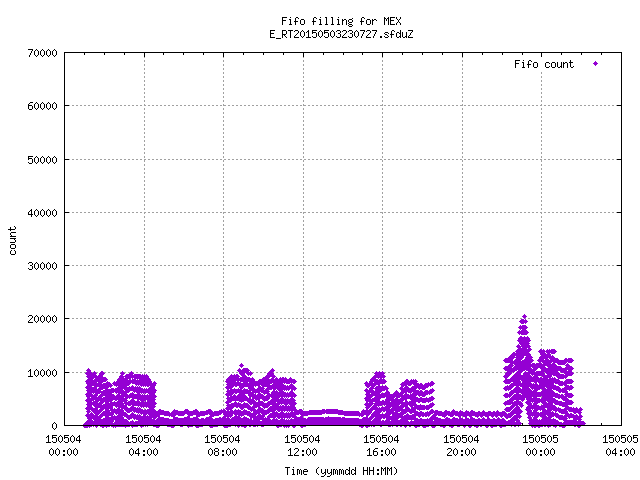Click the 70000 y-axis tick label
Viewport: 640px width, 480px height.
point(42,53)
